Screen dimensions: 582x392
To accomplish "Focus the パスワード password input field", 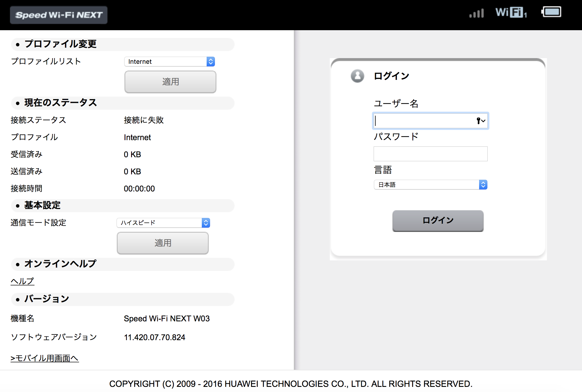I will [430, 154].
